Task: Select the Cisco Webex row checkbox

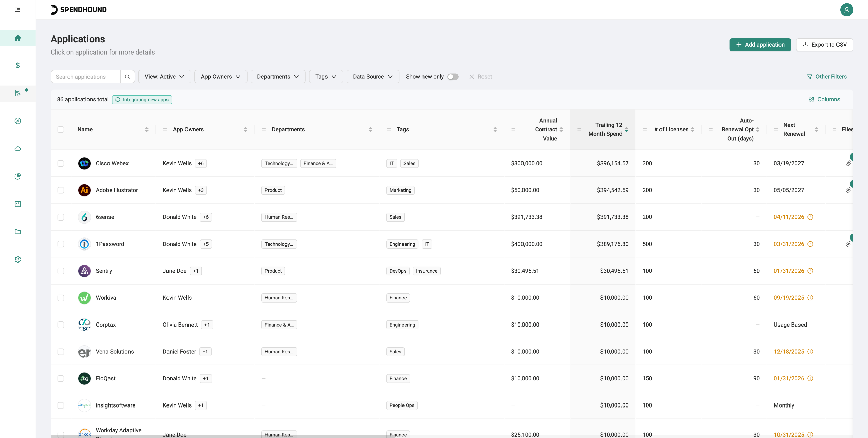Action: (61, 163)
